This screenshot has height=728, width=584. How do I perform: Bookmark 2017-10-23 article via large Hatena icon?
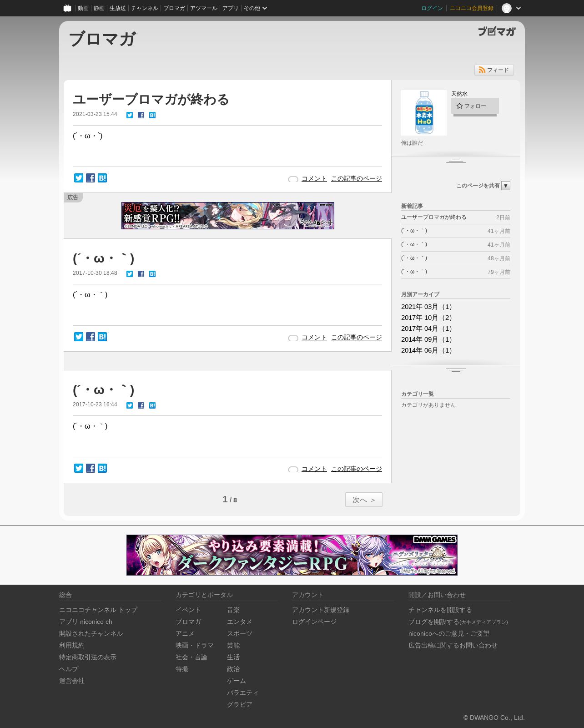102,468
